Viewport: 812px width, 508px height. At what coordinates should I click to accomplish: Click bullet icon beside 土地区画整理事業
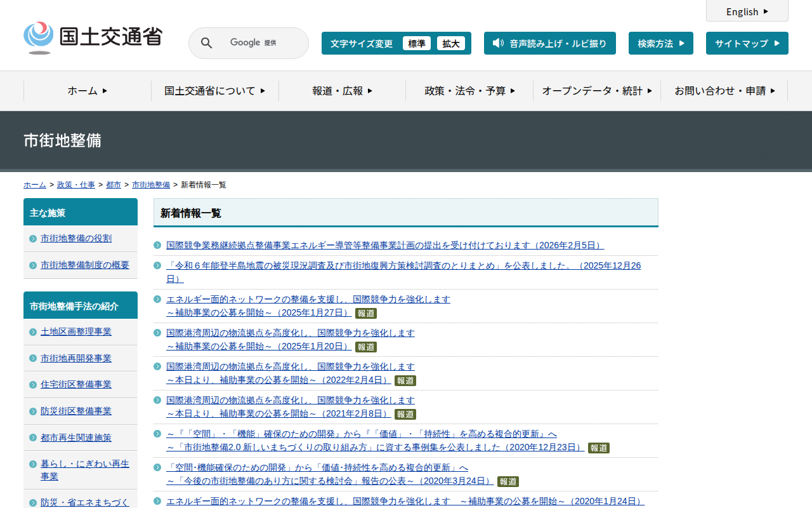[x=33, y=332]
